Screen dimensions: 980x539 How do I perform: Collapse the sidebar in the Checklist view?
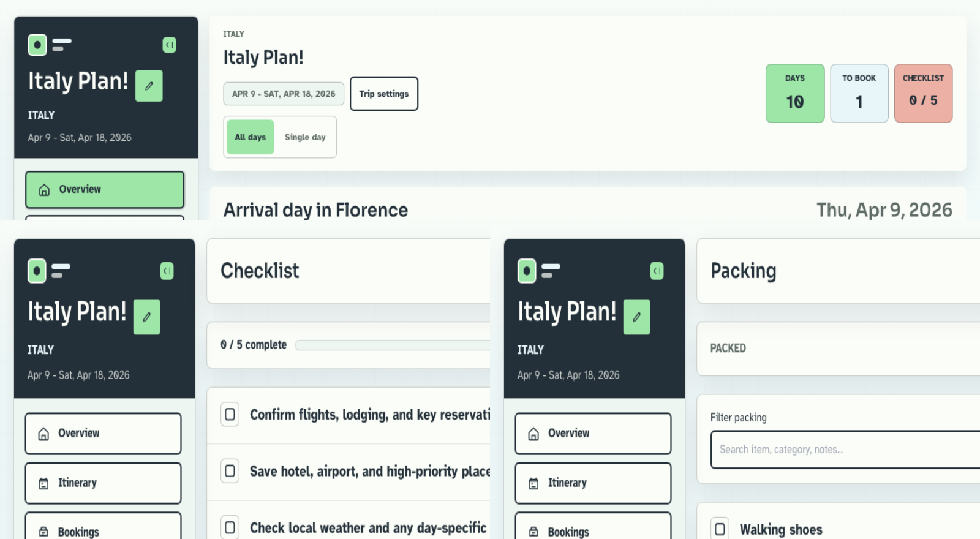tap(167, 271)
